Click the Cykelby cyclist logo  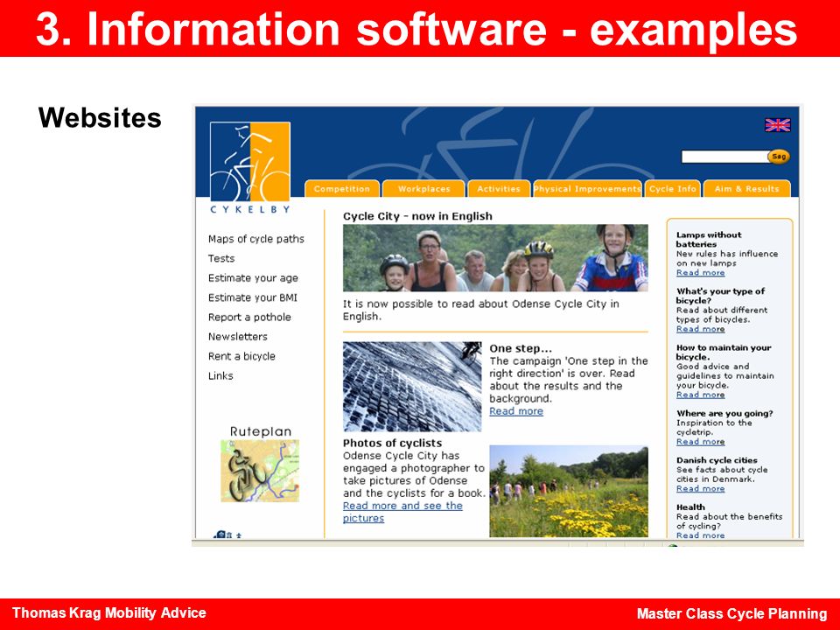pyautogui.click(x=249, y=161)
